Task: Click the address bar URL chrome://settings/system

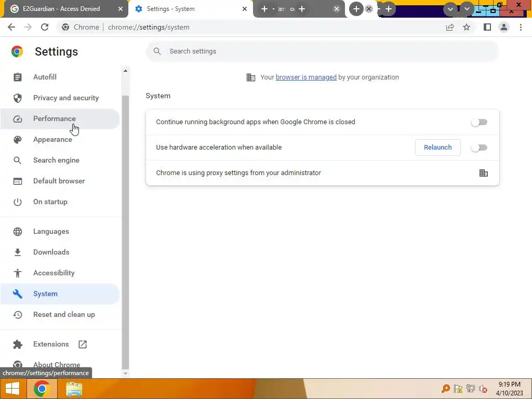Action: 149,27
